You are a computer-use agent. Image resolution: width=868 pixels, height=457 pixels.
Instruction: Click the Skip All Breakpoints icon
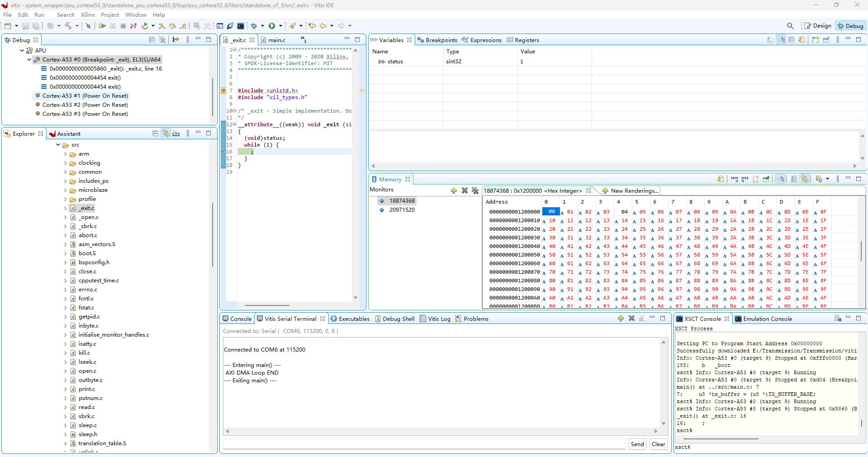click(x=88, y=26)
